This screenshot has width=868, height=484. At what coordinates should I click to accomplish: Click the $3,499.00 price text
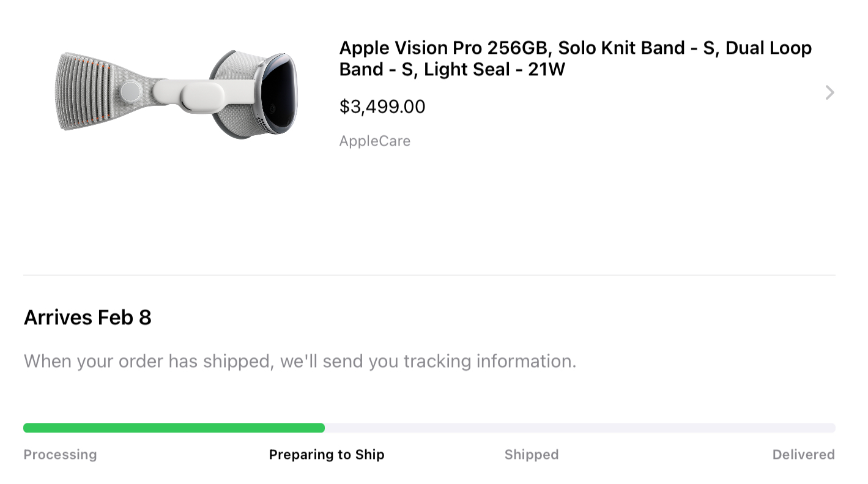coord(382,106)
